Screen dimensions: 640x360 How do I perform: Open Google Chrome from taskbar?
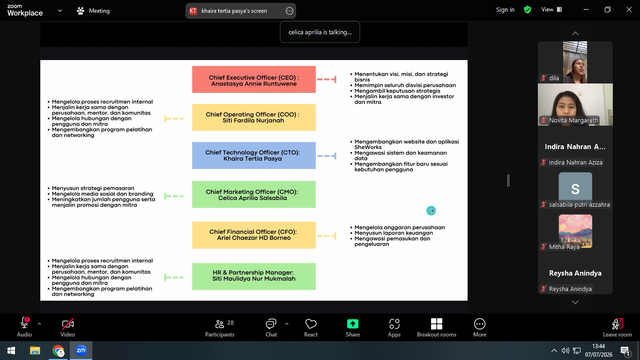coord(58,351)
